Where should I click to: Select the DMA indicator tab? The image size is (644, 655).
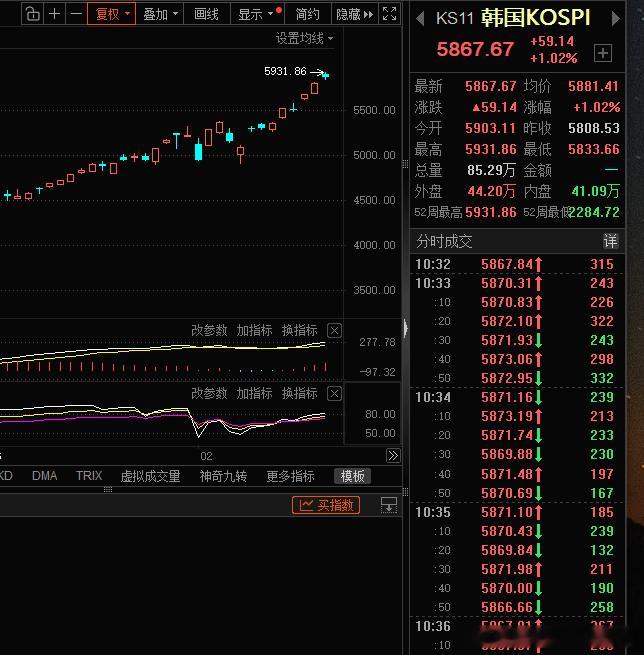tap(44, 476)
